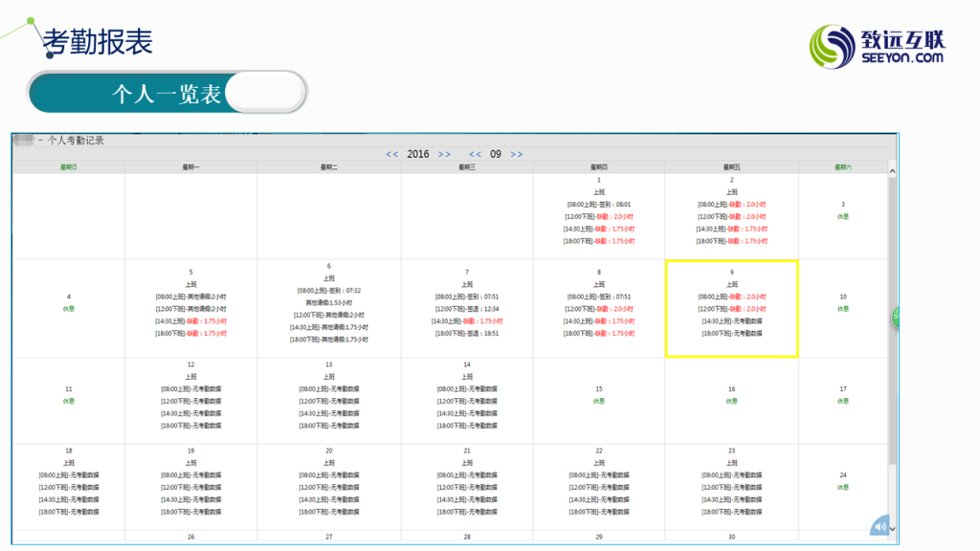Click the green floating badge at right edge

(896, 317)
